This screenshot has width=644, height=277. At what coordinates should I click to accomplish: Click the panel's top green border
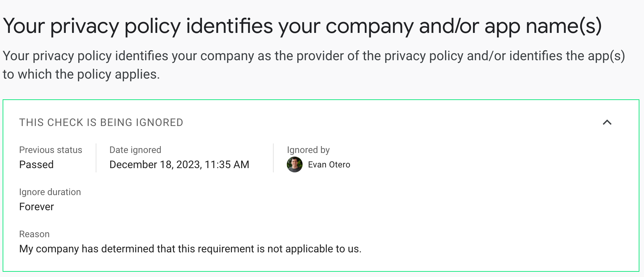pyautogui.click(x=321, y=100)
